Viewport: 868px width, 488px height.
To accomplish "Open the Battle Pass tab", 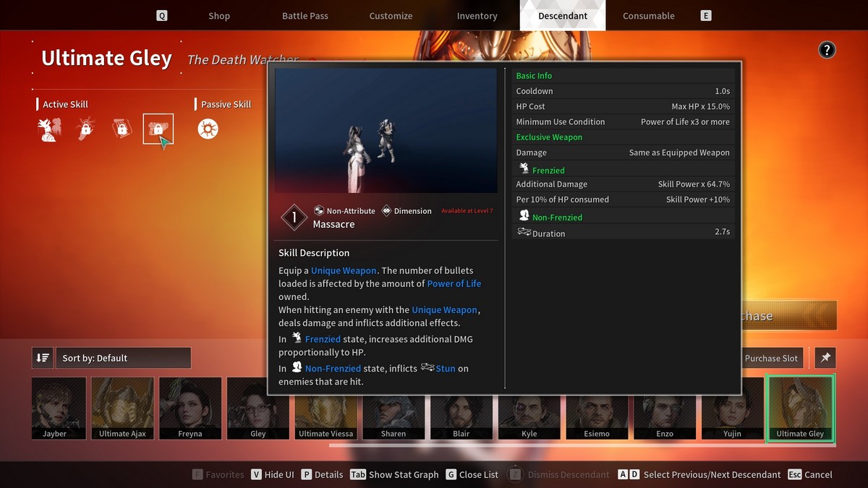I will pos(305,16).
